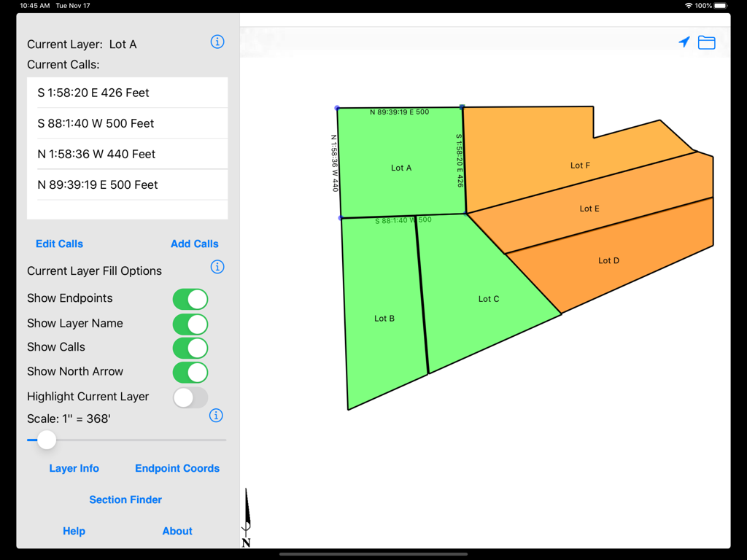Open the Help screen

[x=74, y=531]
